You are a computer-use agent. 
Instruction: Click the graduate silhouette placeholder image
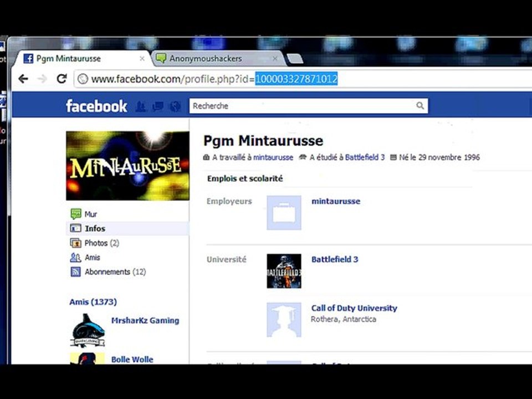point(284,320)
